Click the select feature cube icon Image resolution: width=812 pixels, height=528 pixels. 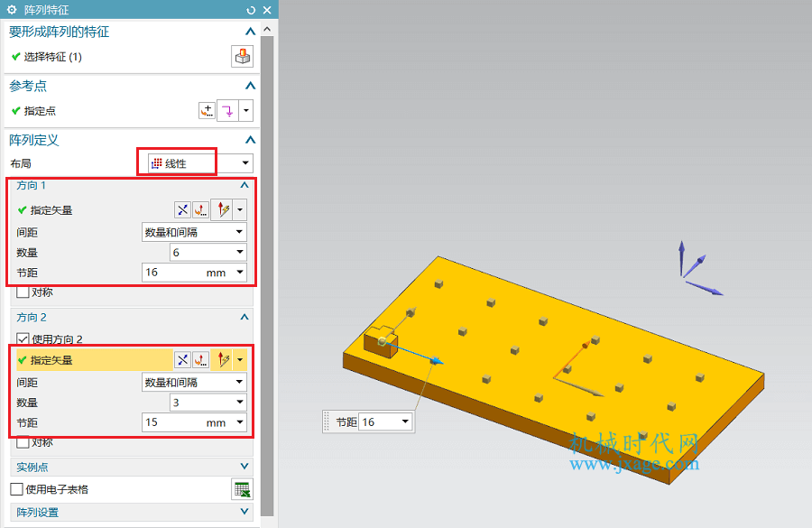pos(242,57)
